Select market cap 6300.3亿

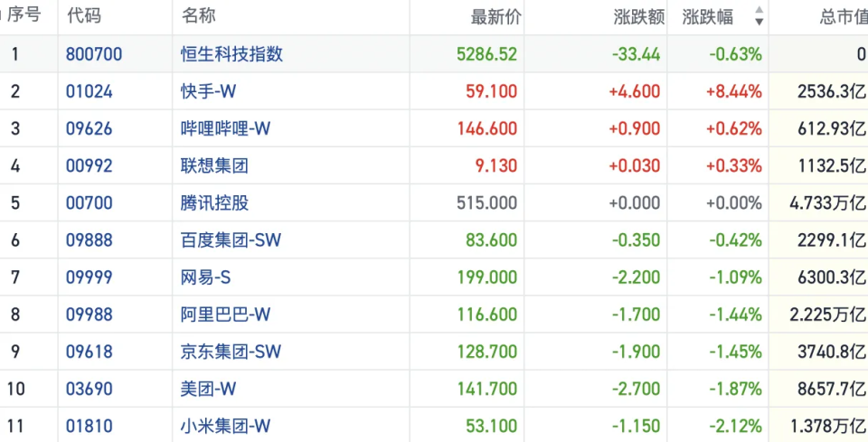pos(832,277)
